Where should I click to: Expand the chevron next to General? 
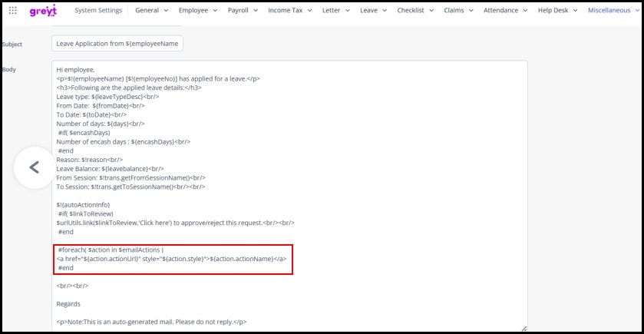coord(166,11)
